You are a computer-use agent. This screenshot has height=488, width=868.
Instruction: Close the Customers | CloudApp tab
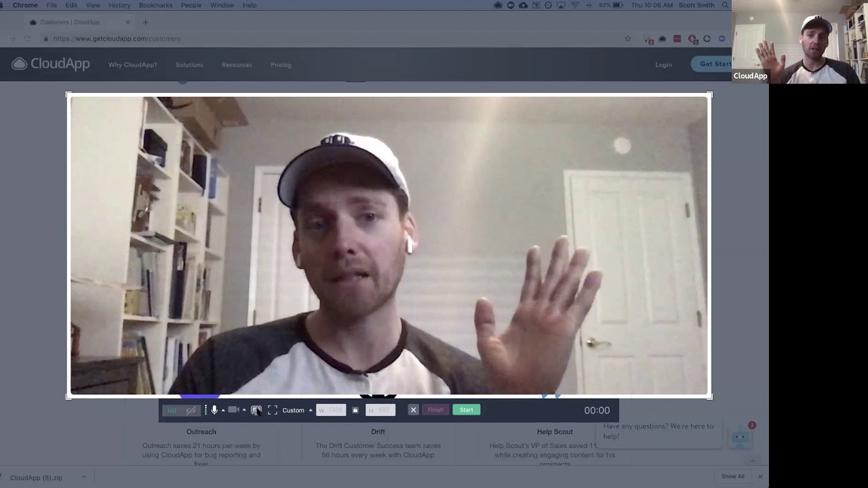click(127, 22)
